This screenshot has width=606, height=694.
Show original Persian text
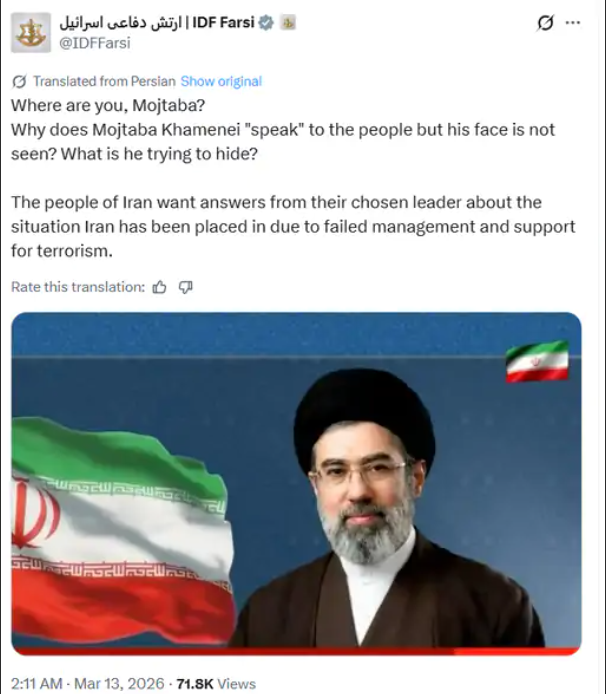[x=221, y=81]
